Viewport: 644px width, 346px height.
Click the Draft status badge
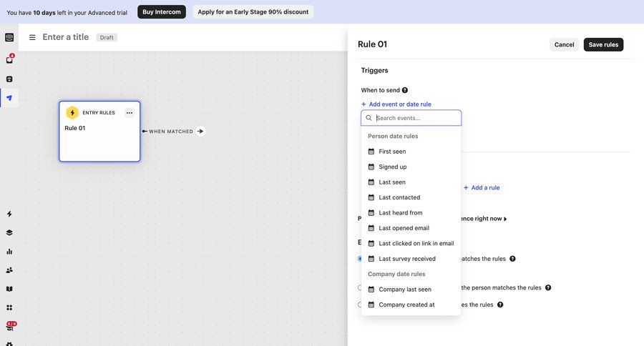pyautogui.click(x=107, y=37)
